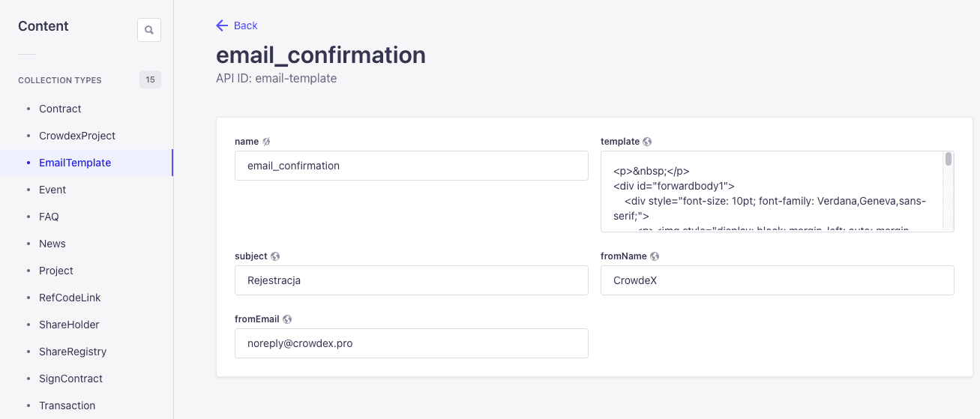Click the globe icon next to template label
This screenshot has width=980, height=419.
[647, 142]
